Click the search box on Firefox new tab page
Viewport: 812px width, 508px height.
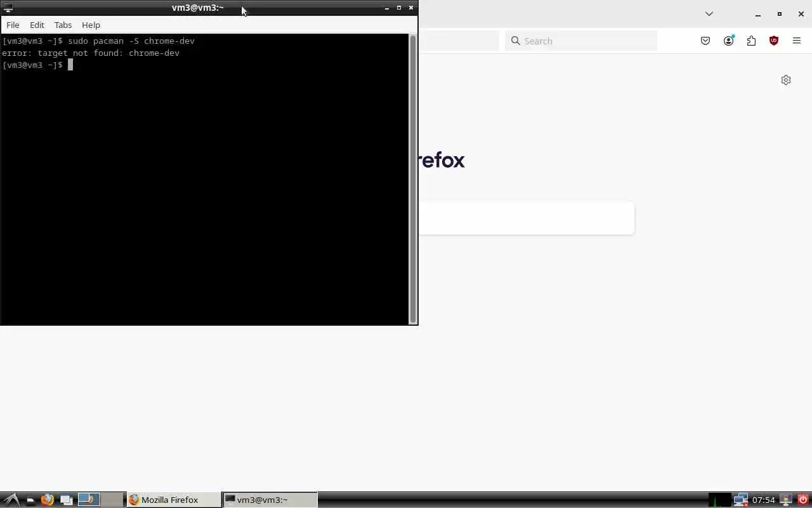(x=526, y=218)
